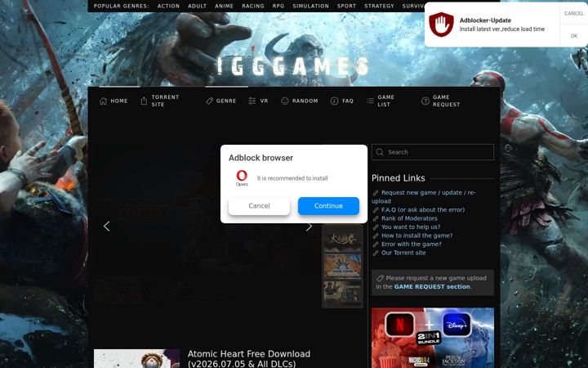
Task: Open the SIMULATION genre
Action: coord(311,6)
